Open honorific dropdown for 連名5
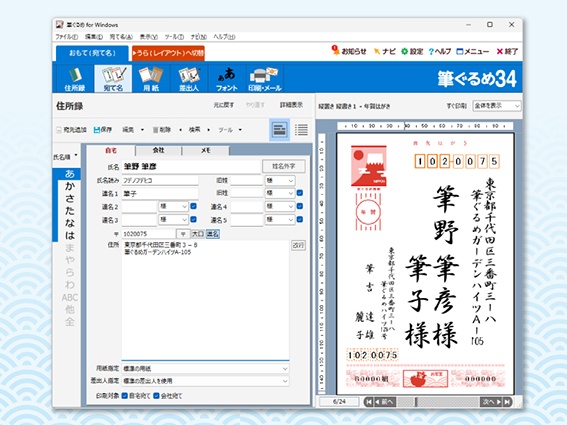The height and width of the screenshot is (425, 567). 280,219
